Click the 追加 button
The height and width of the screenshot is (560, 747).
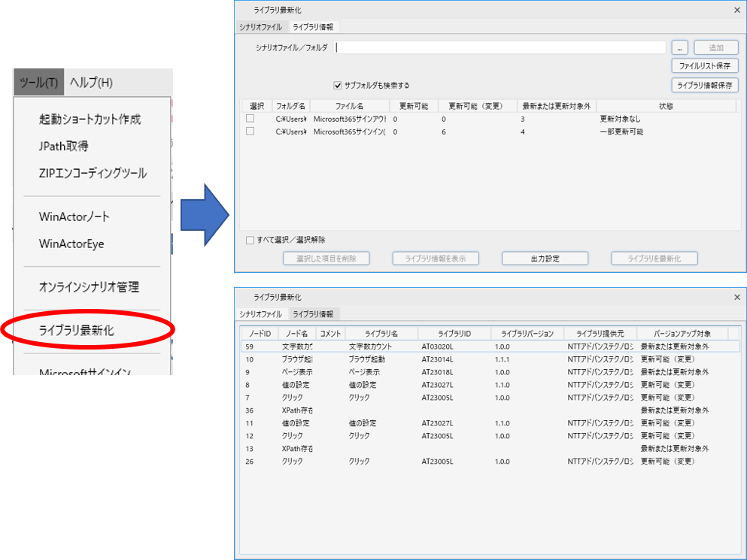715,47
